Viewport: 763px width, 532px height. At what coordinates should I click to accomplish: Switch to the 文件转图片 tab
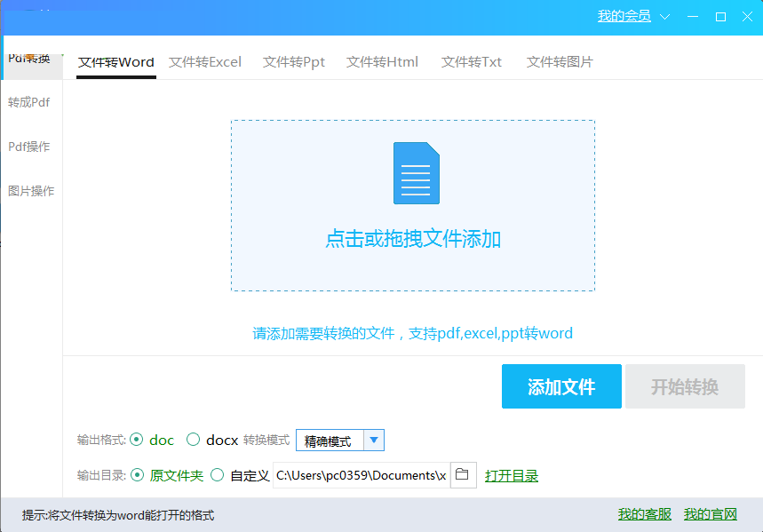(559, 61)
